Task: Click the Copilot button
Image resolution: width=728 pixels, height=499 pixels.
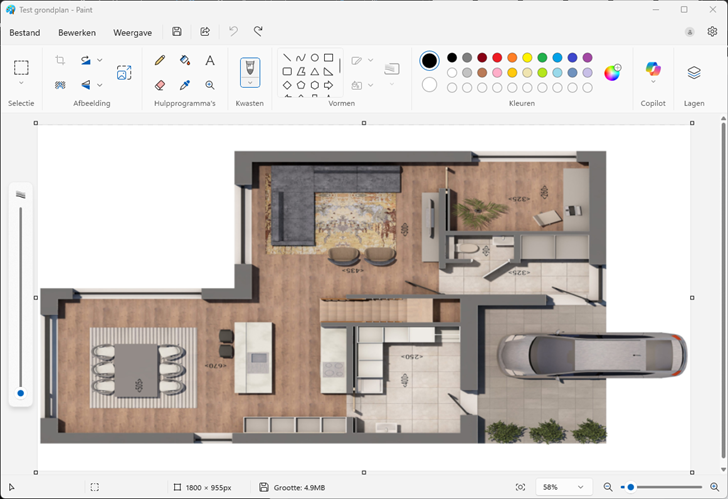Action: (x=653, y=69)
